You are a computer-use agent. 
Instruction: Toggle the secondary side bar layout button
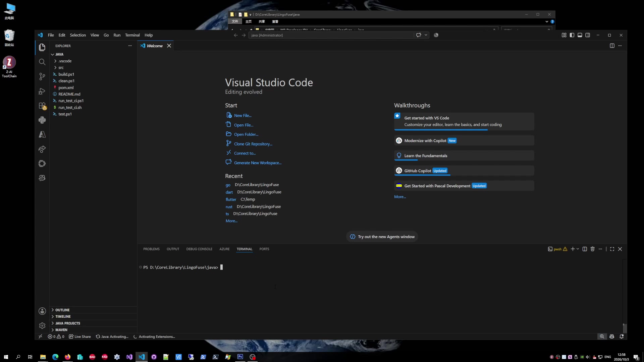tap(588, 35)
